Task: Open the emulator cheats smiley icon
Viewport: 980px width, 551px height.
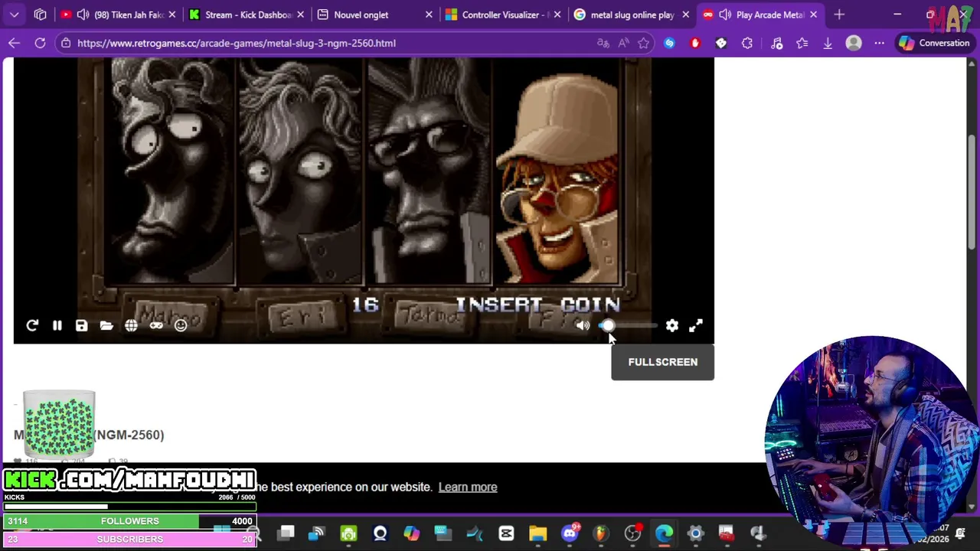Action: click(181, 326)
